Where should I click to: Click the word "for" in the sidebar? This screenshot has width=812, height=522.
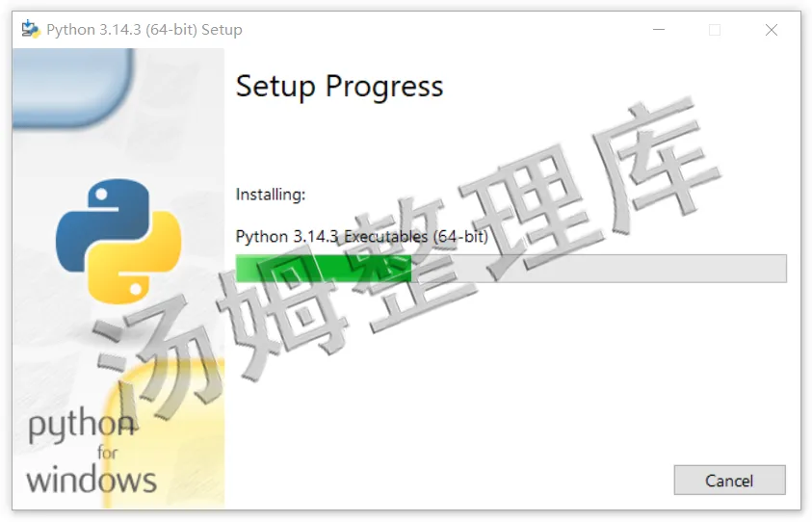click(x=107, y=452)
